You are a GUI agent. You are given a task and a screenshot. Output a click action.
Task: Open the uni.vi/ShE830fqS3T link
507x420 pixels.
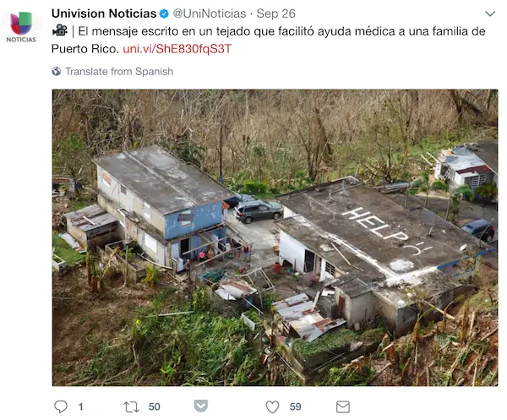click(177, 49)
